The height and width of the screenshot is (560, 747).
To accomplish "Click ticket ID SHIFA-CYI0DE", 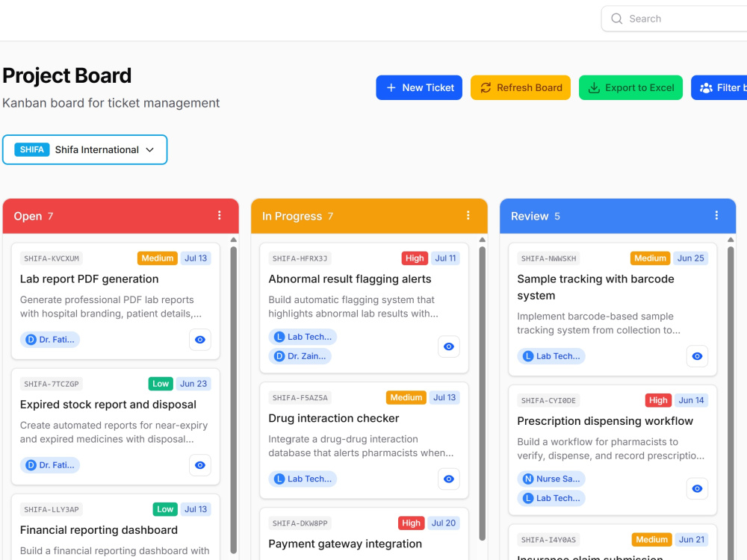I will 548,401.
